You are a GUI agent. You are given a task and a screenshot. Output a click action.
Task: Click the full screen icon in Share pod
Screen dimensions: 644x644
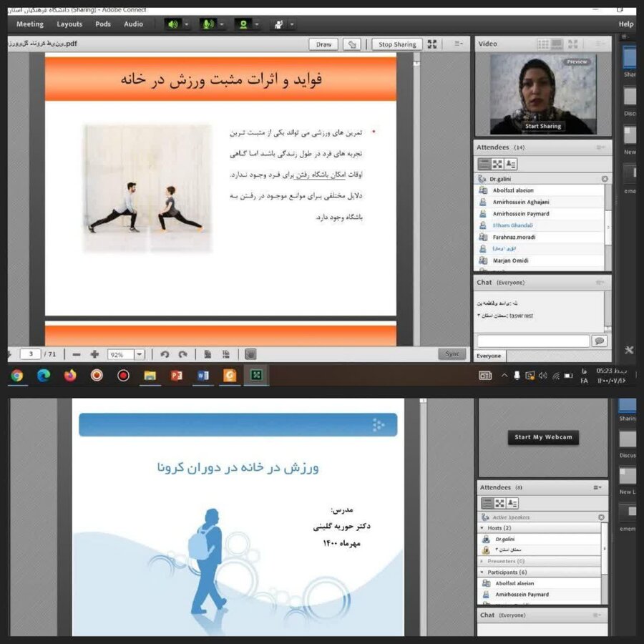point(432,44)
